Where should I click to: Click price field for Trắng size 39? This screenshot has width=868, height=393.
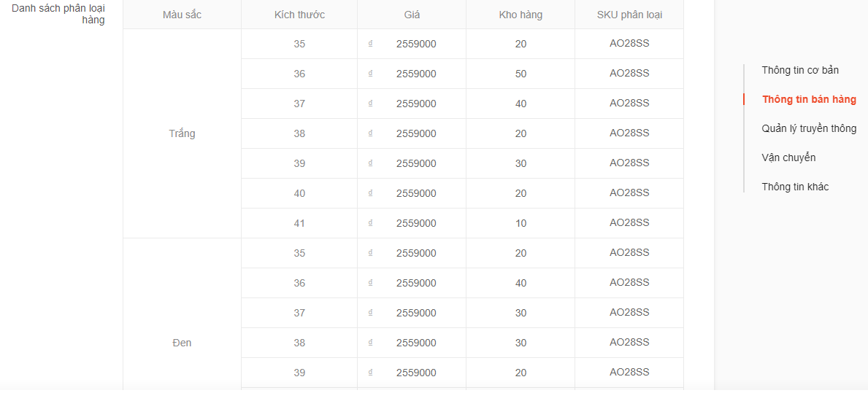(416, 163)
